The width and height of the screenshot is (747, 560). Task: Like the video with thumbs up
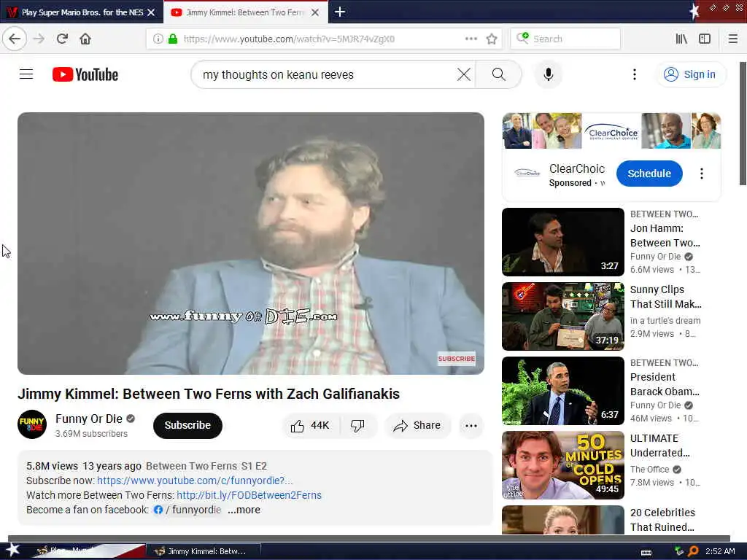(x=310, y=425)
